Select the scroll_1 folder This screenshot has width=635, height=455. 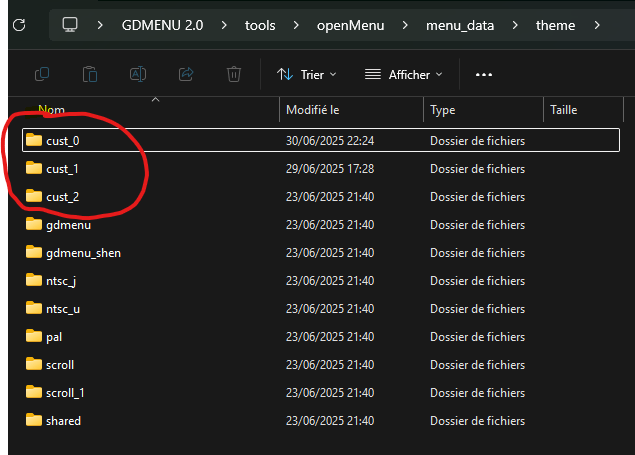[x=65, y=393]
